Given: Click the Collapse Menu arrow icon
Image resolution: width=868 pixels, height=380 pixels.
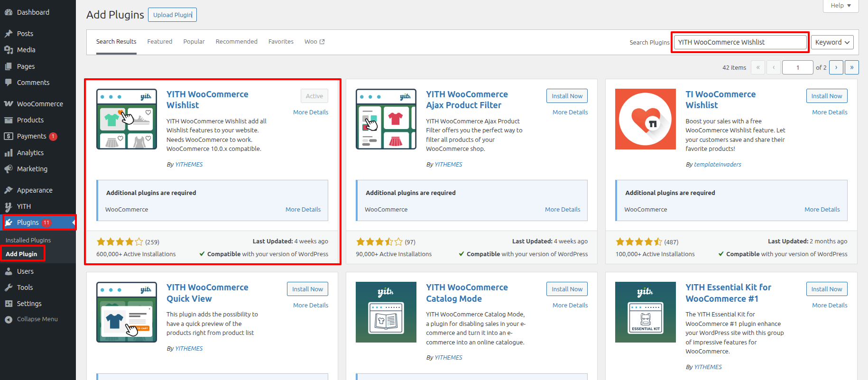Looking at the screenshot, I should pyautogui.click(x=9, y=320).
